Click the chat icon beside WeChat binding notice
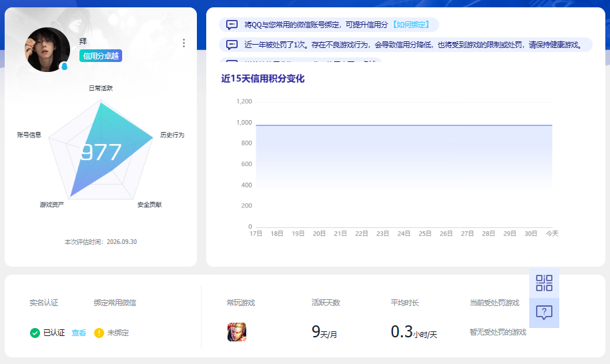 click(232, 25)
